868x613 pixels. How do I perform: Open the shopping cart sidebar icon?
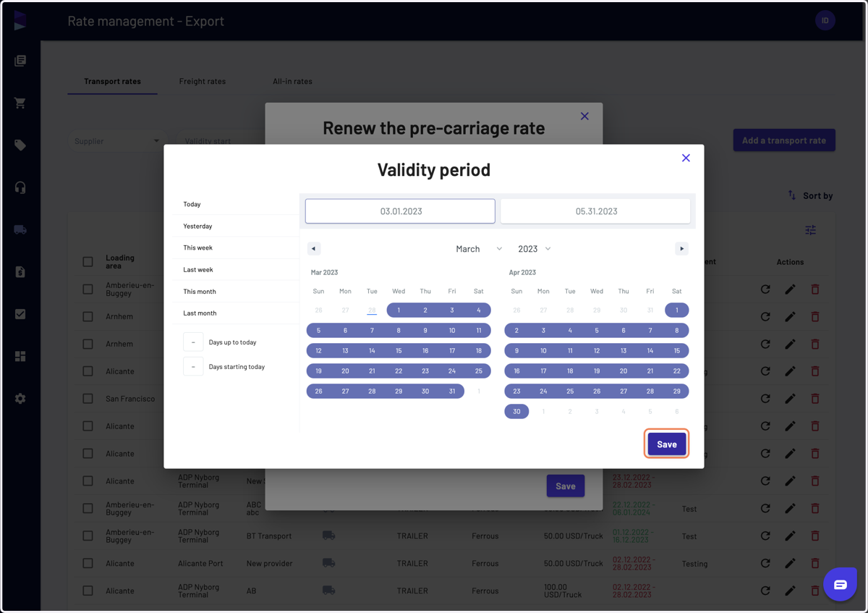[20, 103]
